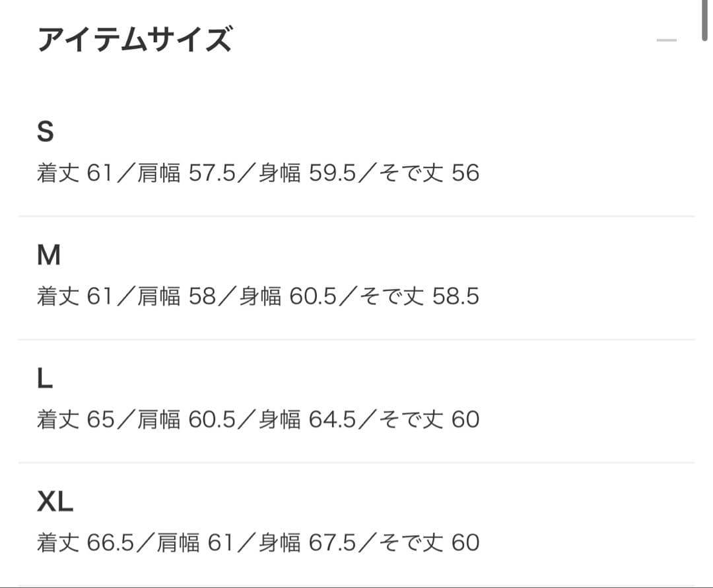
Task: Click the アイテムサイズ section heading
Action: click(x=135, y=40)
